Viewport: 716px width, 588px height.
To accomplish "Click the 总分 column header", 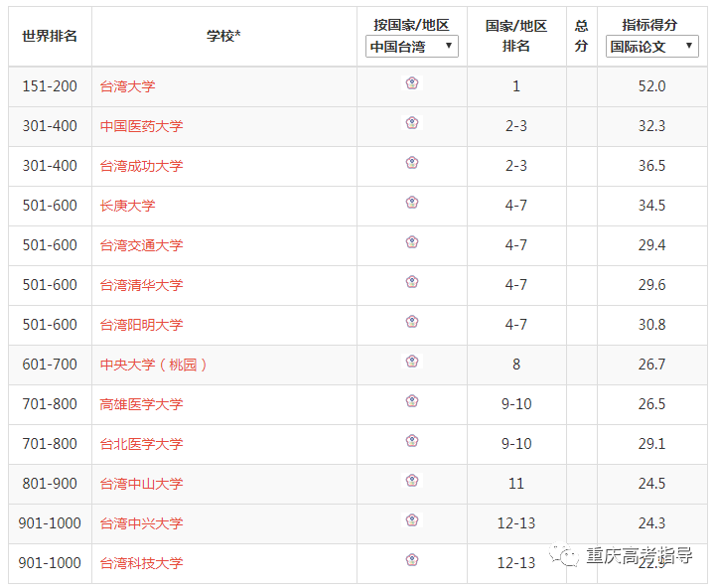I will pos(581,36).
